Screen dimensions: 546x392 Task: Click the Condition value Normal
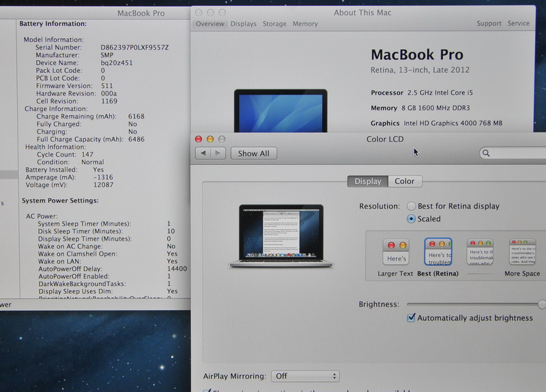click(x=93, y=162)
